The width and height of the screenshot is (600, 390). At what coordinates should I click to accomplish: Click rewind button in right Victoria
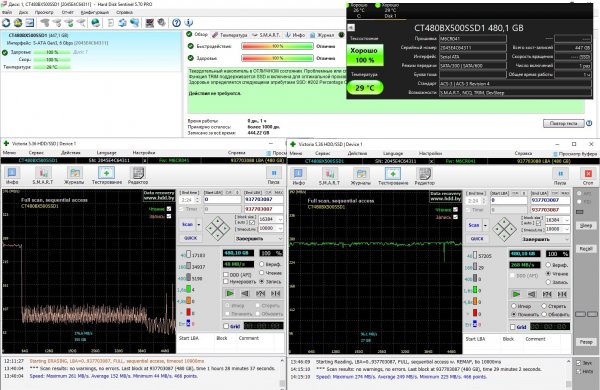532,294
